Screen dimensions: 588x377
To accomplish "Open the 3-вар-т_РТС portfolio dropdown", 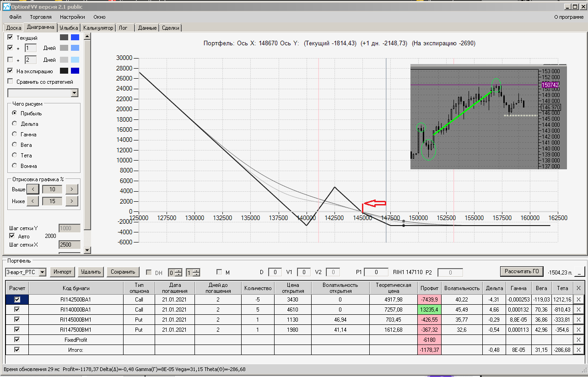I will (x=43, y=272).
